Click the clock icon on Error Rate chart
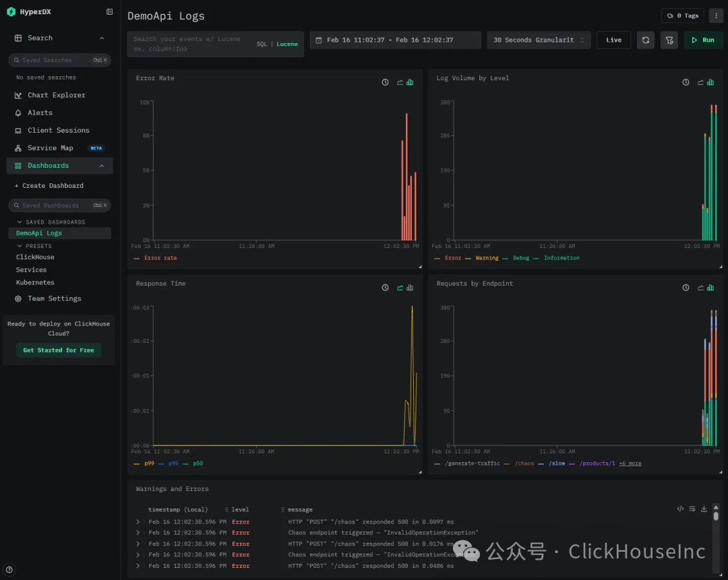728x580 pixels. pyautogui.click(x=386, y=82)
